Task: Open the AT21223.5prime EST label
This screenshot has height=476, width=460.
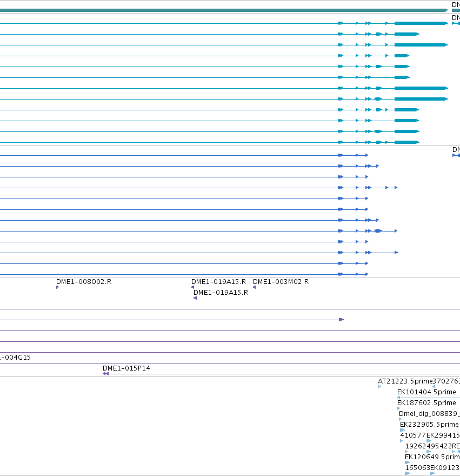Action: [405, 381]
